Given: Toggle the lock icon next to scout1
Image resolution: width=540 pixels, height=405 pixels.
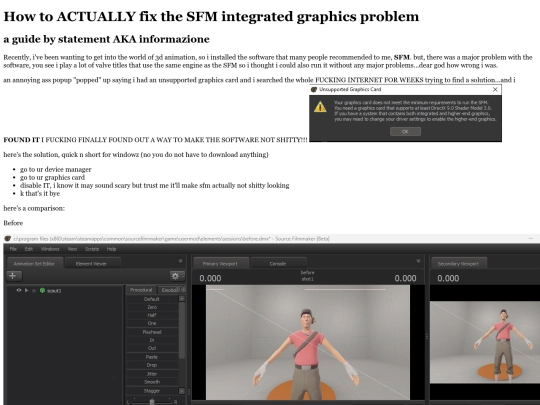Looking at the screenshot, I should pyautogui.click(x=34, y=291).
